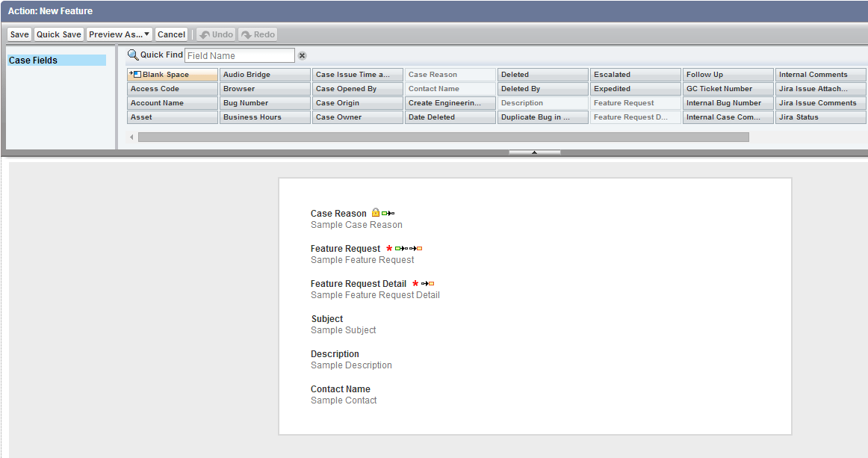Viewport: 868px width, 458px height.
Task: Open the Preview As dropdown
Action: coord(119,34)
